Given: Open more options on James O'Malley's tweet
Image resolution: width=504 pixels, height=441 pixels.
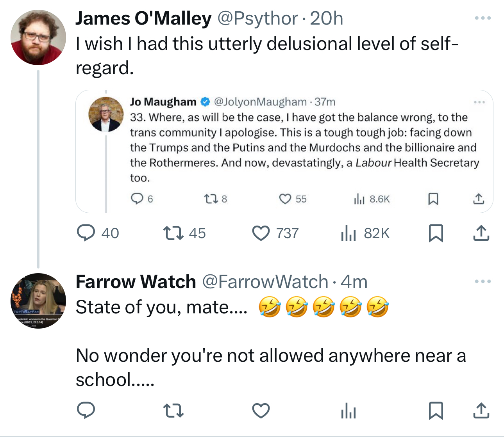Looking at the screenshot, I should [483, 18].
